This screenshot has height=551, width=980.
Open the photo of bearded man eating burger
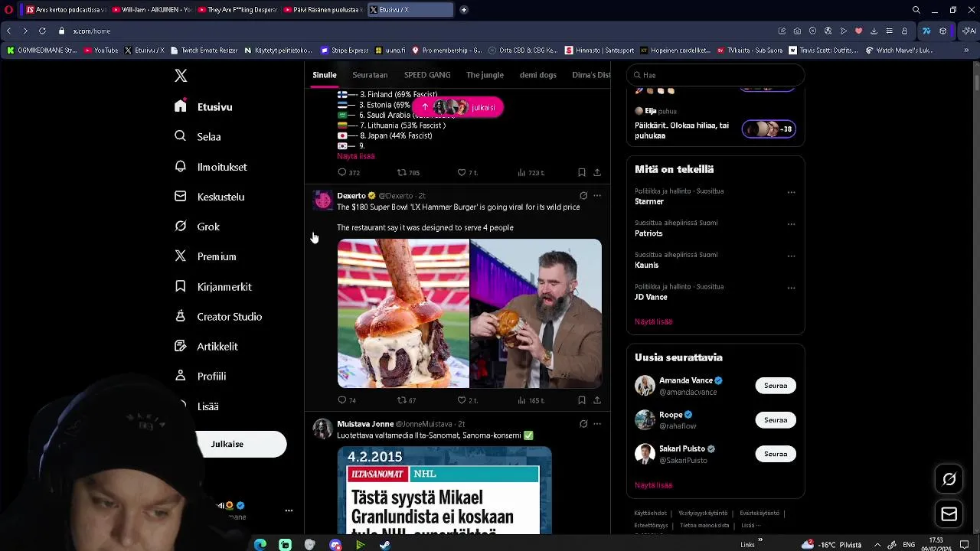point(536,314)
